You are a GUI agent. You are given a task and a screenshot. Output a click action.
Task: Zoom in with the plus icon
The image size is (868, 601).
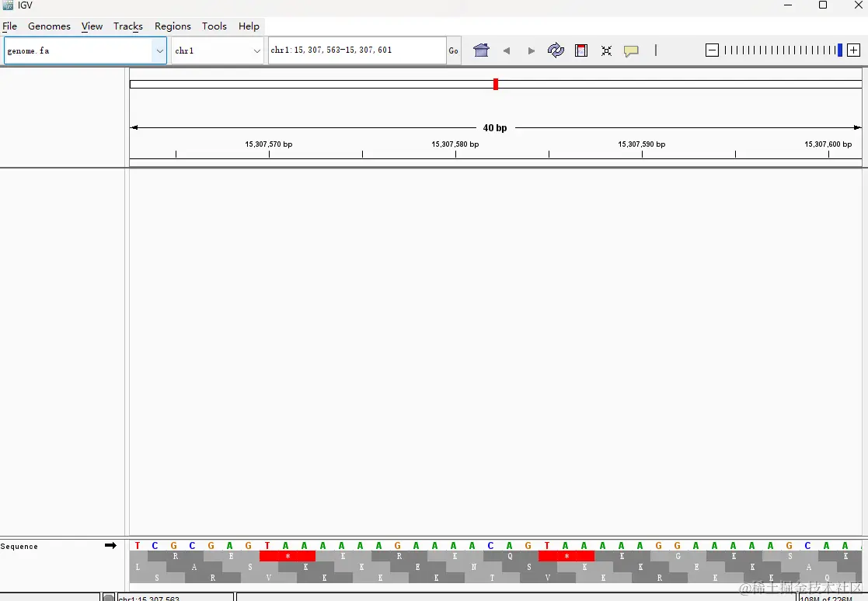853,50
